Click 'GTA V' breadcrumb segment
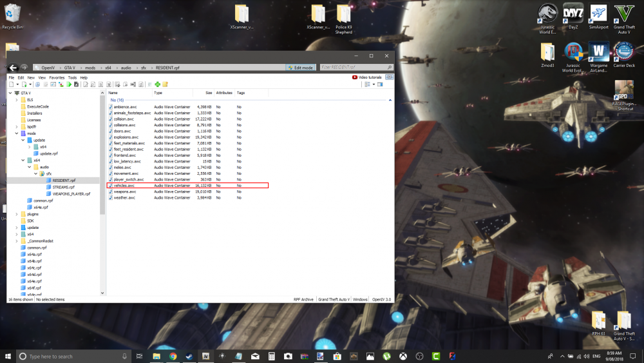This screenshot has width=644, height=363. [x=70, y=68]
